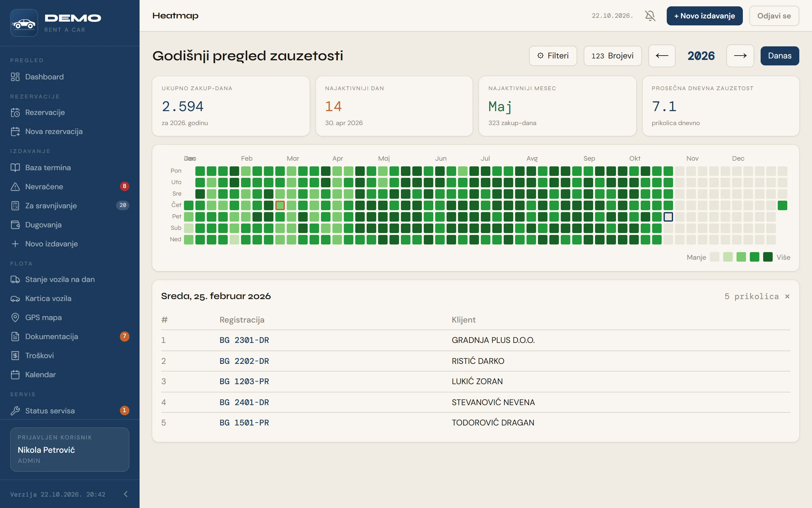Click the Demo Rent a Car logo

(24, 23)
